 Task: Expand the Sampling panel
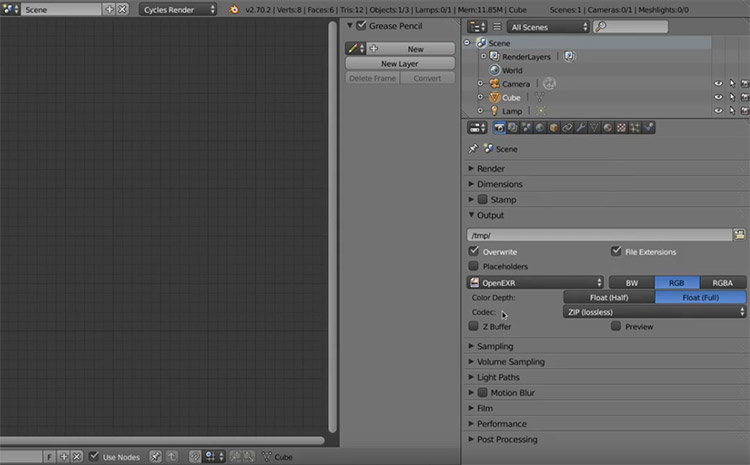click(x=495, y=346)
